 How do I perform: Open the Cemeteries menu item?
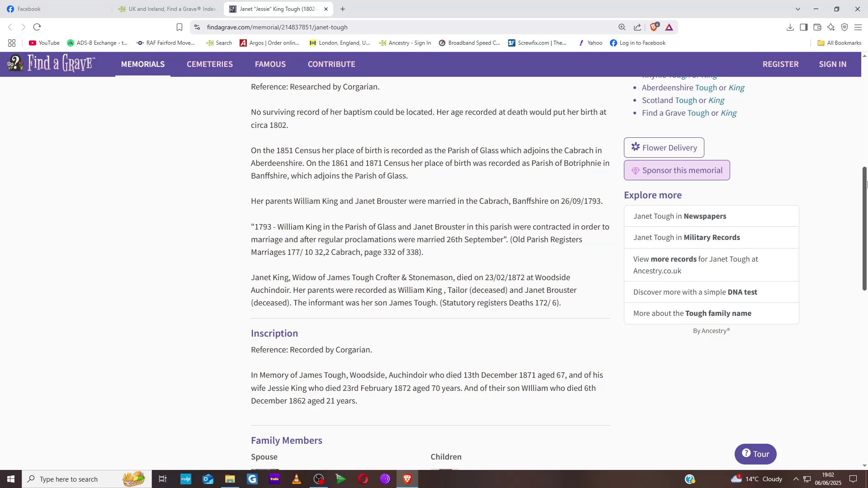[210, 64]
